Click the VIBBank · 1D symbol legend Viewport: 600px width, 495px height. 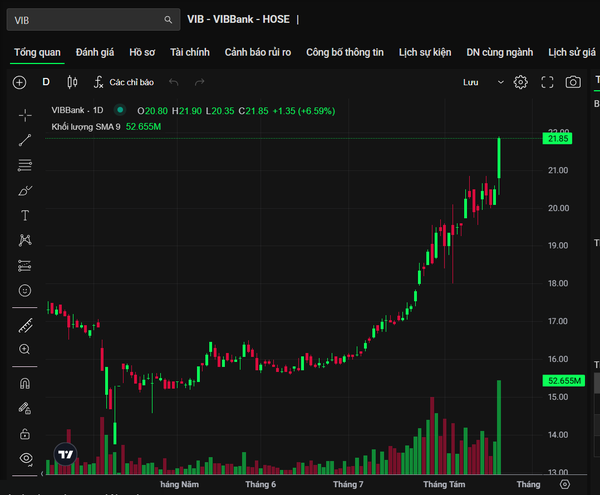point(77,110)
